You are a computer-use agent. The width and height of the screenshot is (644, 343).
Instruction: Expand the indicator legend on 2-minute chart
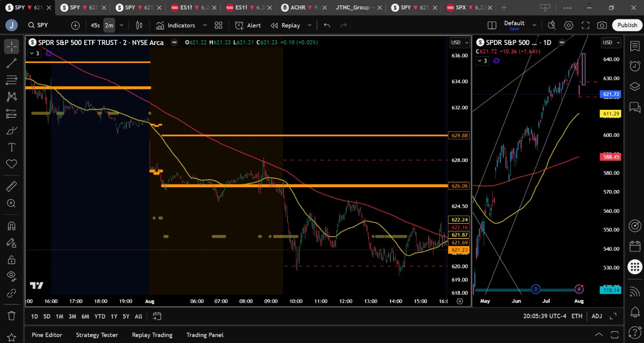pos(35,54)
